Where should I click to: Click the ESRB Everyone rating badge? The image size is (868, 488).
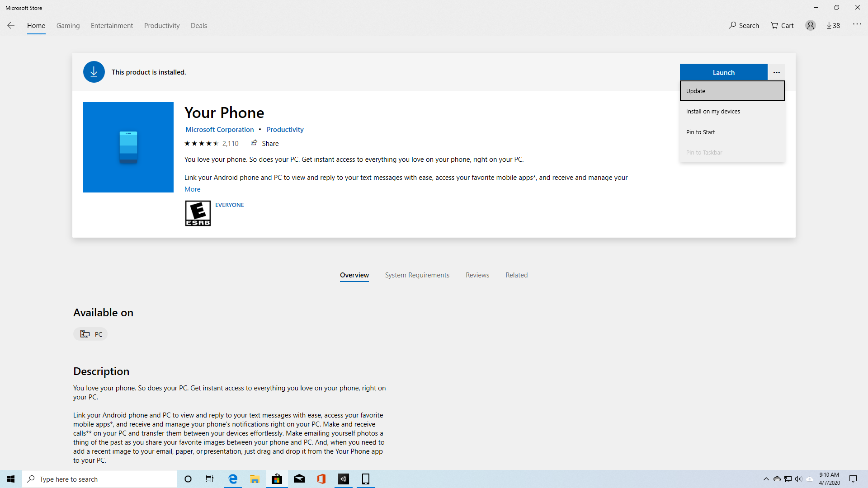[198, 213]
